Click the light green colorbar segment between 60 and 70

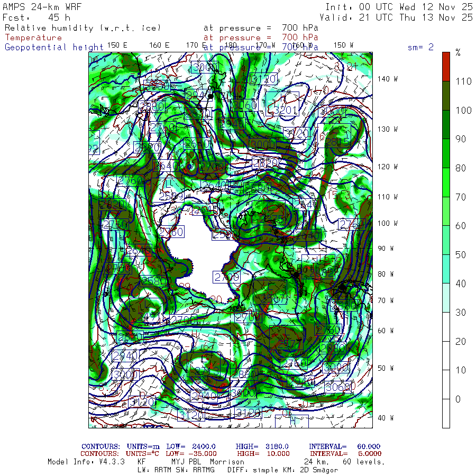(446, 211)
